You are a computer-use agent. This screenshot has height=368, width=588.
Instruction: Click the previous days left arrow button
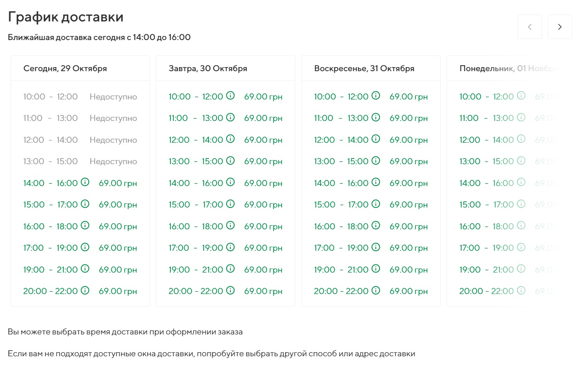529,27
